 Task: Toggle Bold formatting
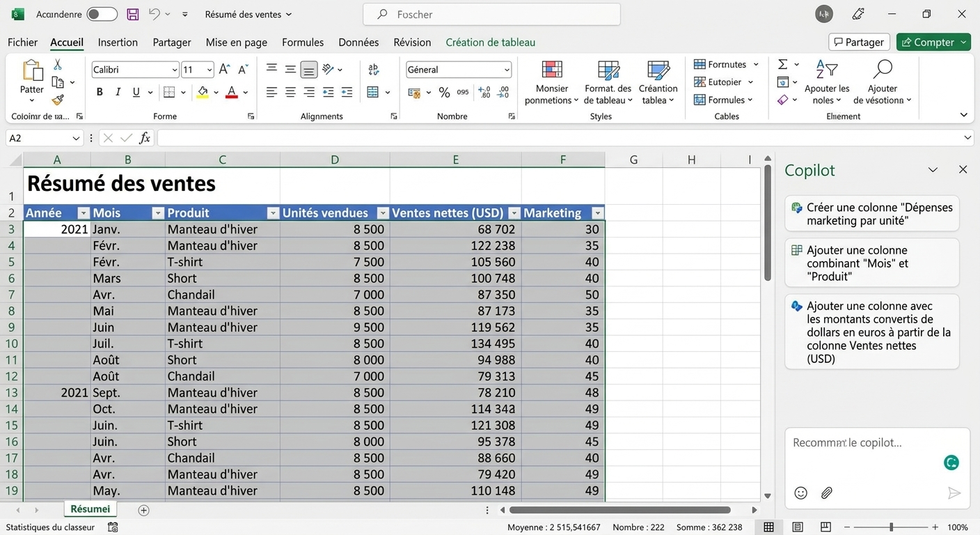[x=100, y=92]
